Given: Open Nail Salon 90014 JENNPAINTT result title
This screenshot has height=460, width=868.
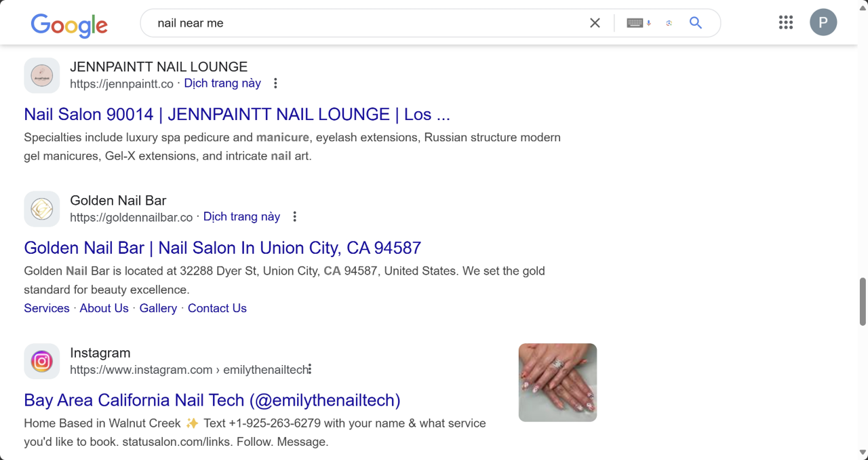Looking at the screenshot, I should (237, 114).
